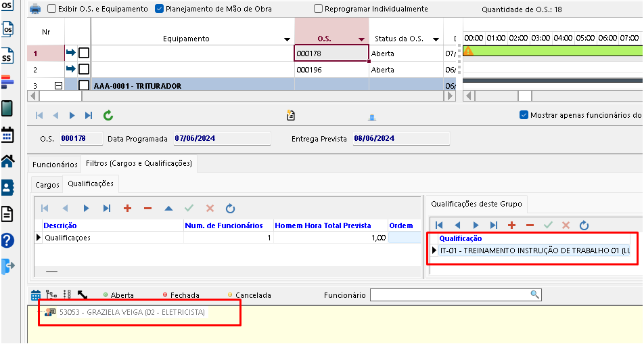Switch to the Funcionários tab
Viewport: 644px width, 346px height.
tap(55, 164)
